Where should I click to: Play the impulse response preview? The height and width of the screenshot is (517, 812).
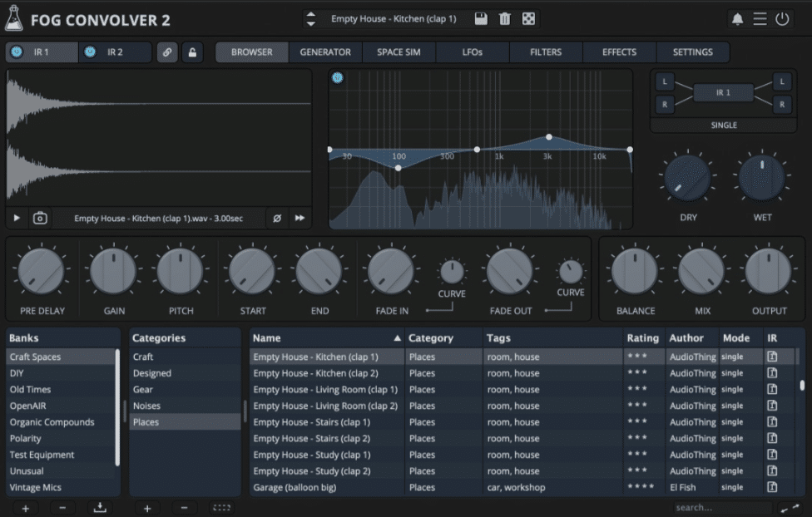tap(17, 218)
